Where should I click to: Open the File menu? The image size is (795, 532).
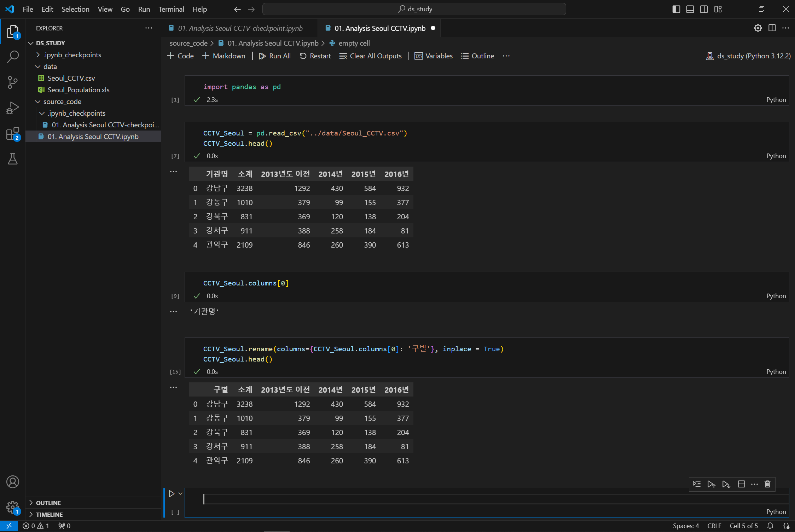click(x=28, y=9)
